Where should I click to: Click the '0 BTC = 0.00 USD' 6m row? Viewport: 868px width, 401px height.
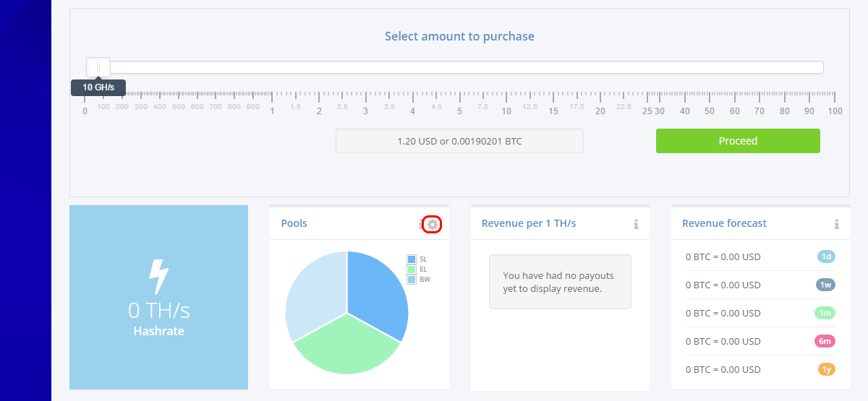coord(723,341)
